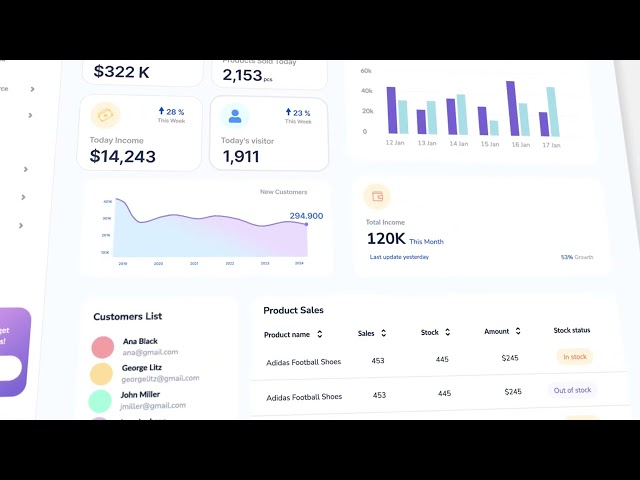The width and height of the screenshot is (640, 480).
Task: Click the $322 K value
Action: 122,72
